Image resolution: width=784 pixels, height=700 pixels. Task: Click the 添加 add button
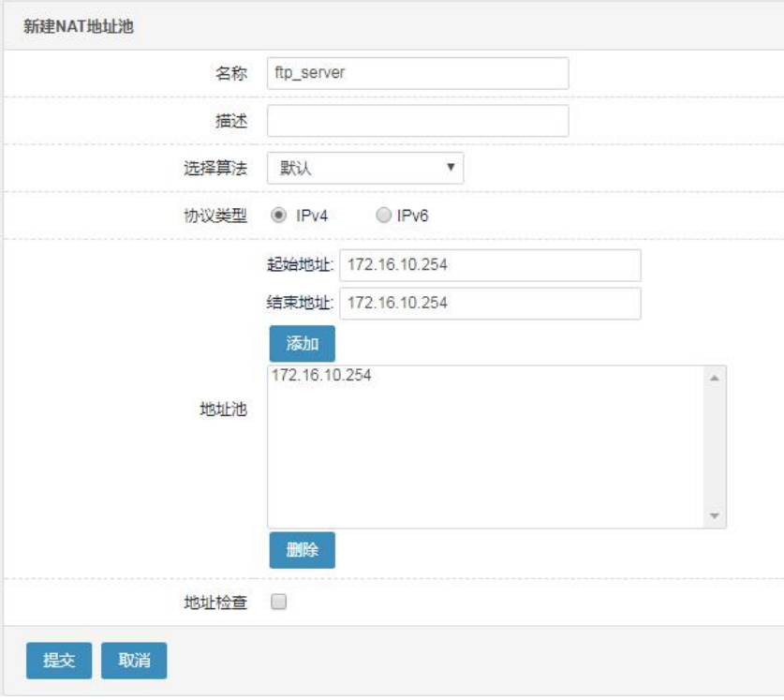[302, 343]
